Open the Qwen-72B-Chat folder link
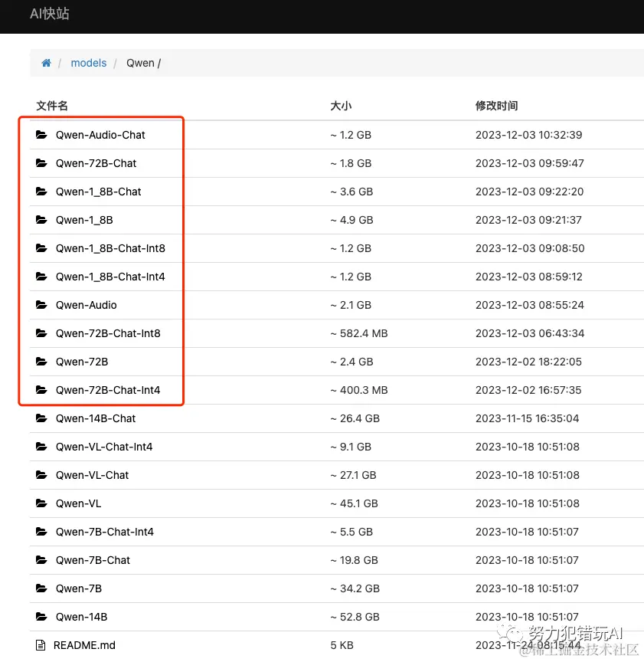The image size is (644, 662). [x=96, y=163]
